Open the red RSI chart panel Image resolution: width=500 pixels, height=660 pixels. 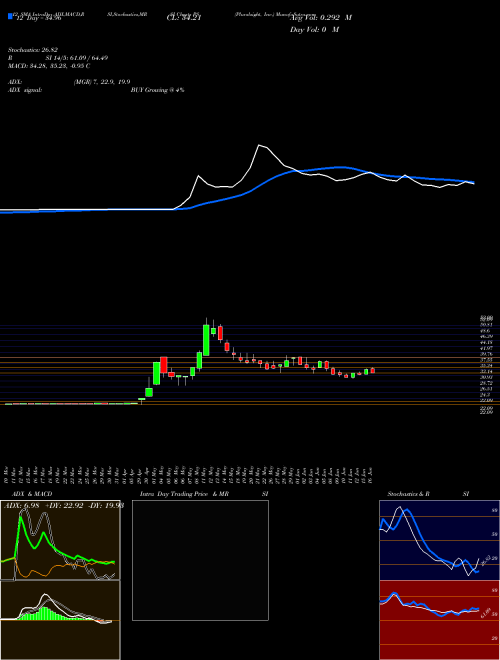tap(439, 620)
